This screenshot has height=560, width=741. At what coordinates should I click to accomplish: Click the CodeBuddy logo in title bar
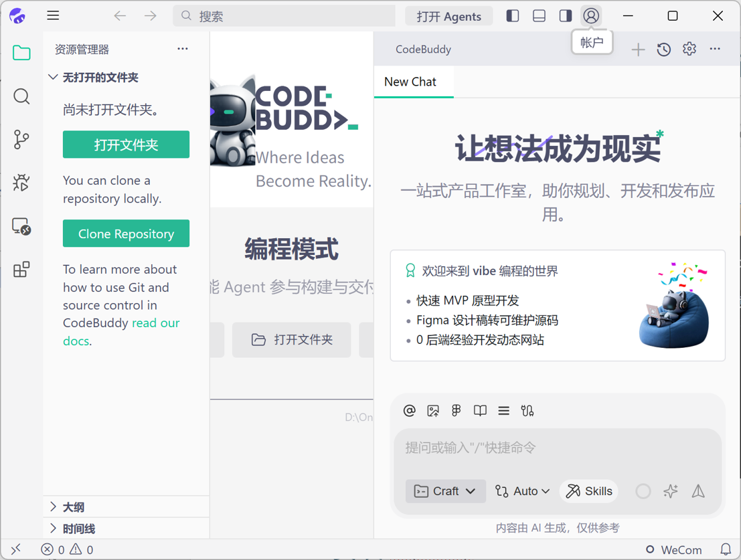(17, 16)
